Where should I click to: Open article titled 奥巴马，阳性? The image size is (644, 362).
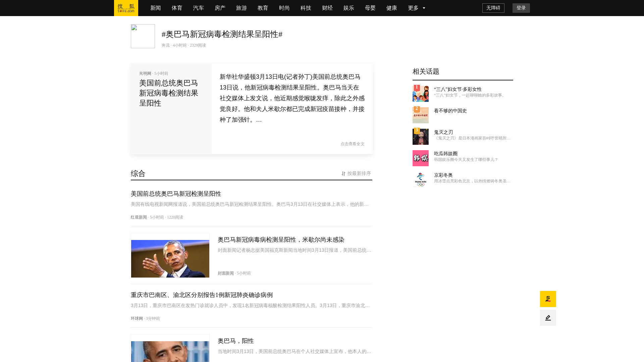(236, 341)
